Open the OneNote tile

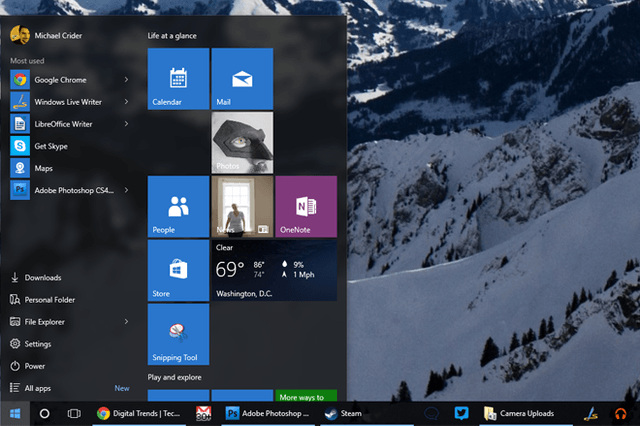(x=306, y=206)
